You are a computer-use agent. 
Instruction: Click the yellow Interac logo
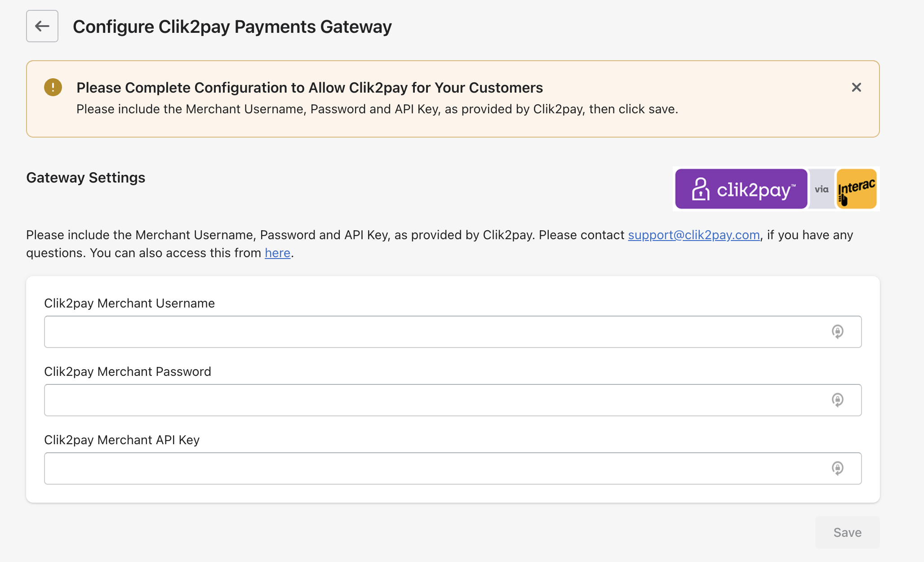(x=857, y=189)
